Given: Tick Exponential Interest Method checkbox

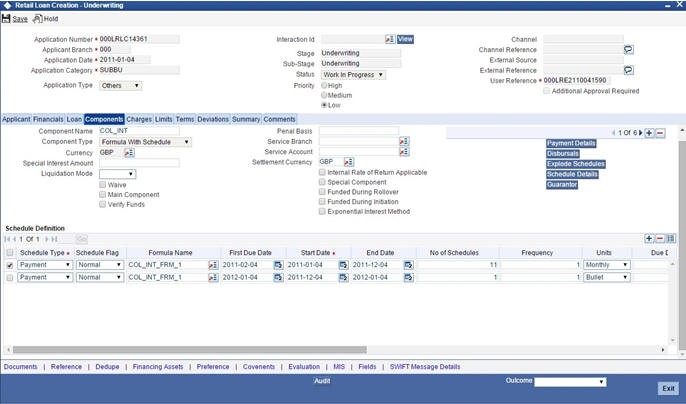Looking at the screenshot, I should coord(322,211).
